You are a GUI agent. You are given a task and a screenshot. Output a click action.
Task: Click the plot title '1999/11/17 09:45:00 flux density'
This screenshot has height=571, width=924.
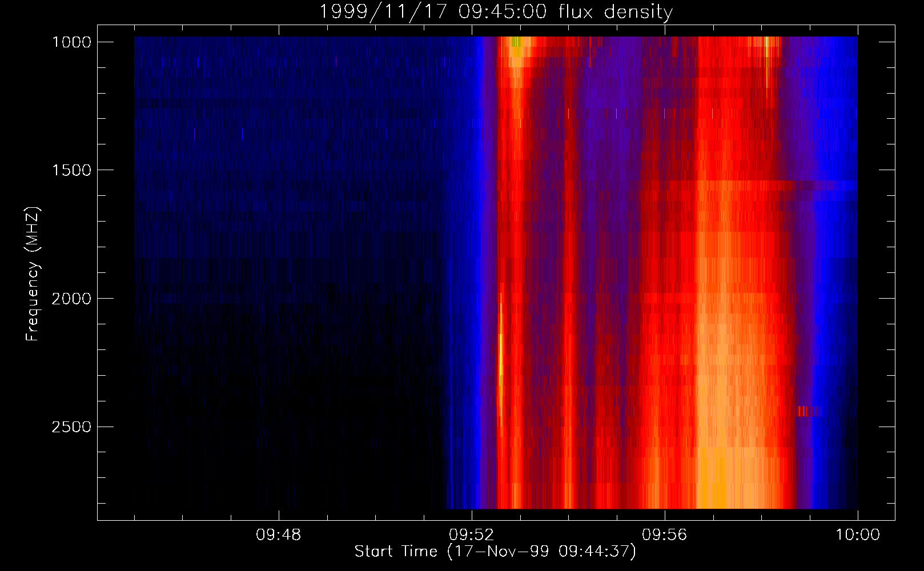click(x=495, y=11)
